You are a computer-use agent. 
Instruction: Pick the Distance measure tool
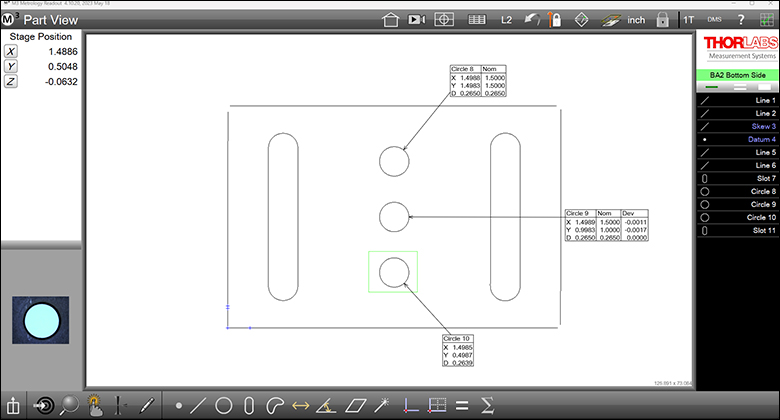click(299, 406)
